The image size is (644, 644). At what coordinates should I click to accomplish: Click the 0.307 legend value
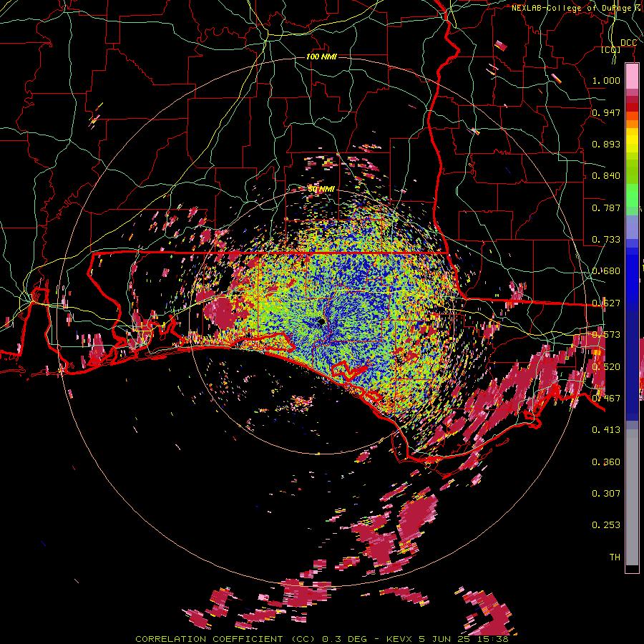(606, 494)
